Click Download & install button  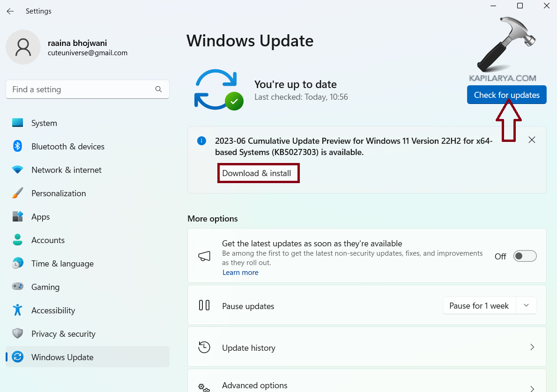point(257,173)
